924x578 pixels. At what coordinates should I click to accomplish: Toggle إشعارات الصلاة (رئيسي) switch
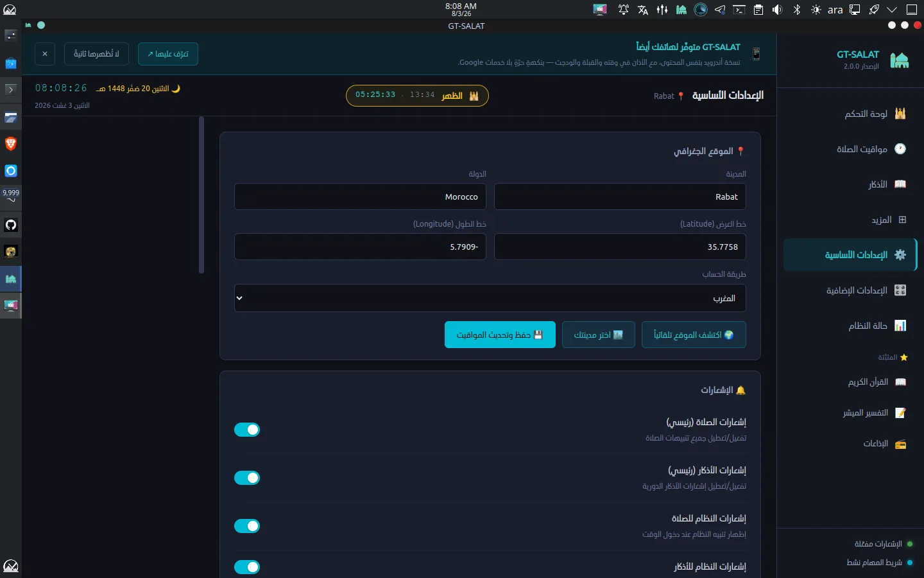(x=247, y=430)
